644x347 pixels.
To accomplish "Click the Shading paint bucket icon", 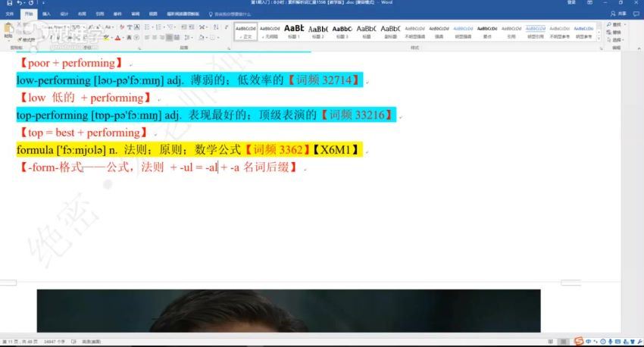I will pyautogui.click(x=201, y=38).
